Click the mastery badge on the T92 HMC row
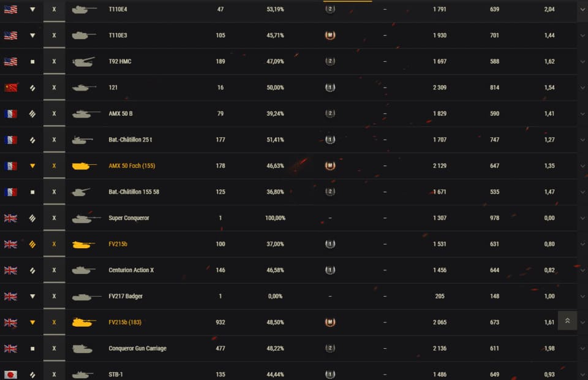This screenshot has height=380, width=588. (330, 62)
